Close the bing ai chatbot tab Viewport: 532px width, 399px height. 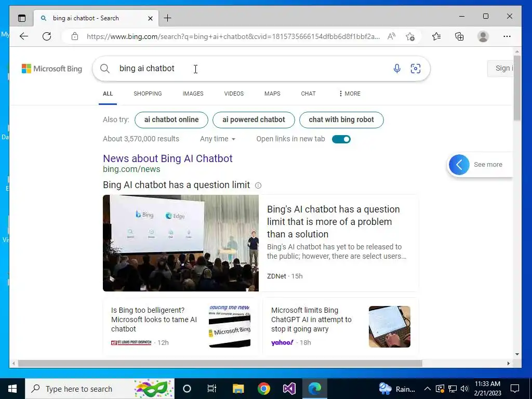[x=150, y=18]
